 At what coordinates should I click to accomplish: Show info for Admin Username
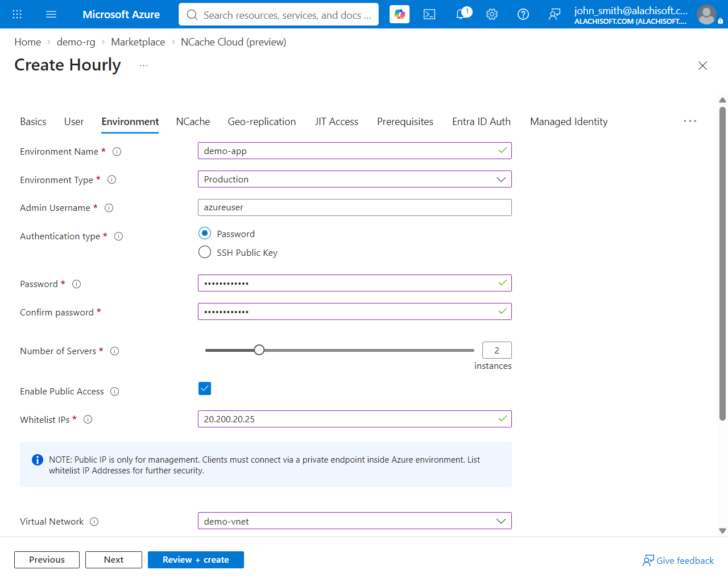point(109,208)
